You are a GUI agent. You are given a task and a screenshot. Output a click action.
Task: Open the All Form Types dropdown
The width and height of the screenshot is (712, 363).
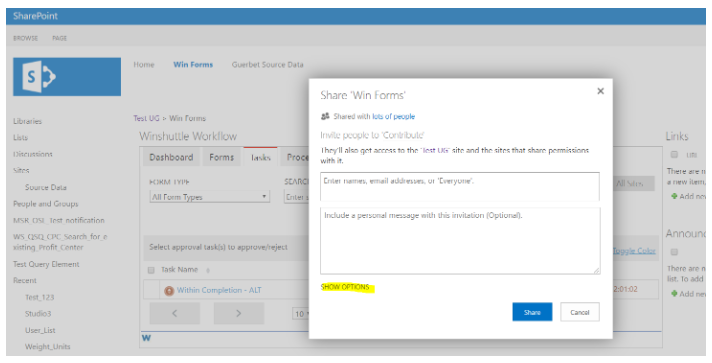[x=210, y=197]
